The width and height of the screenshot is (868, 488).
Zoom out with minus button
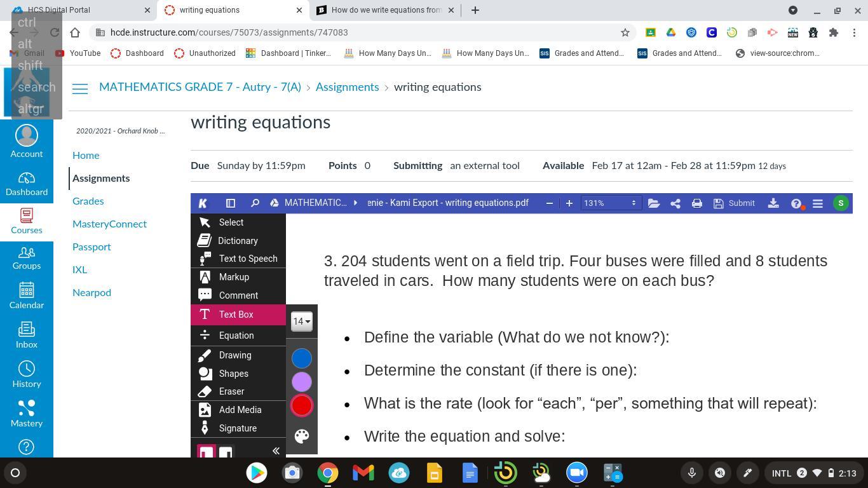coord(550,203)
